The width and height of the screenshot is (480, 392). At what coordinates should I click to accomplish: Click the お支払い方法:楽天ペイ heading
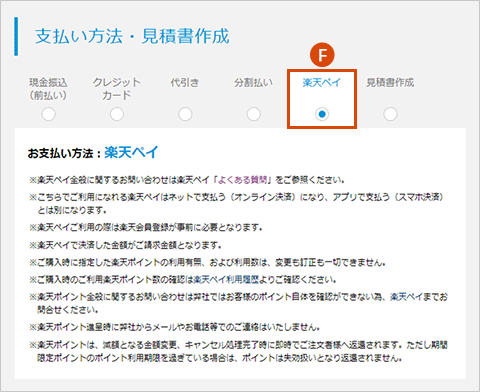point(93,153)
